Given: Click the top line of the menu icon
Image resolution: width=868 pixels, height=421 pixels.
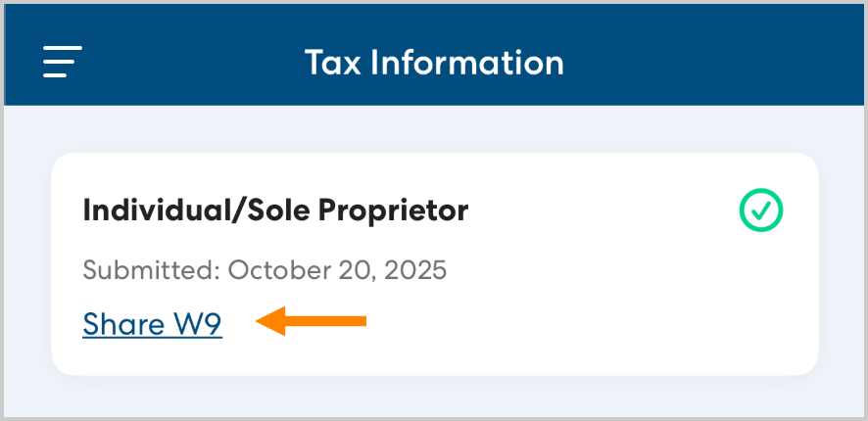Looking at the screenshot, I should tap(62, 47).
